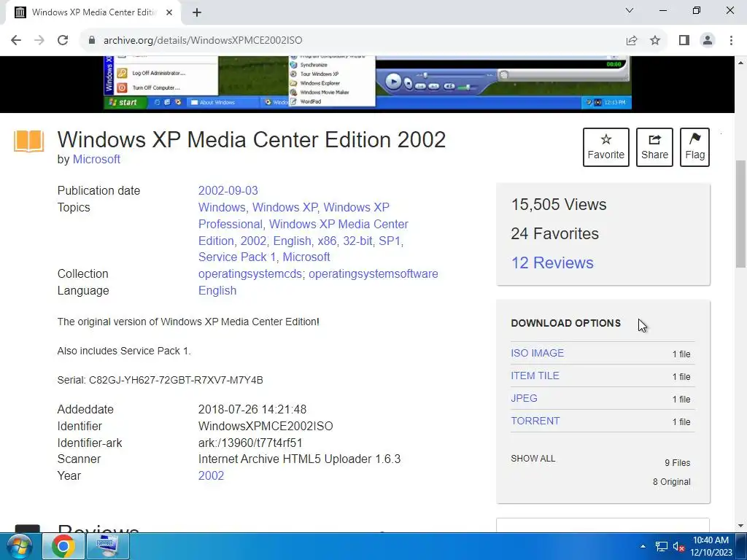Click the WindowsXPMCE2002ISO identifier value

coord(266,426)
